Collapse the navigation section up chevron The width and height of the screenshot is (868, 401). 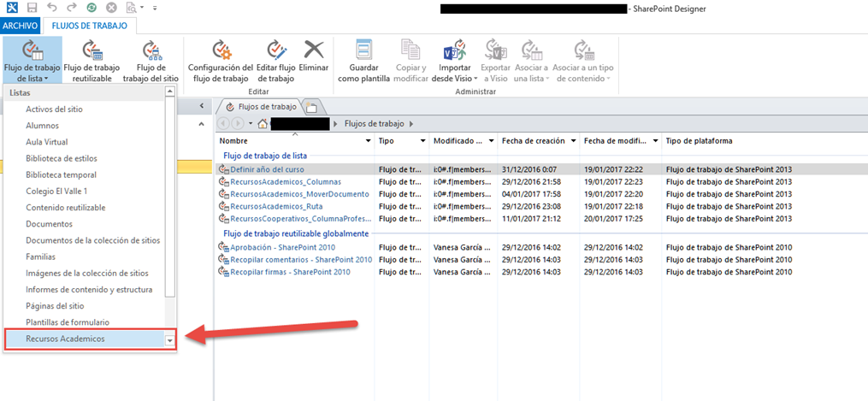pyautogui.click(x=201, y=125)
